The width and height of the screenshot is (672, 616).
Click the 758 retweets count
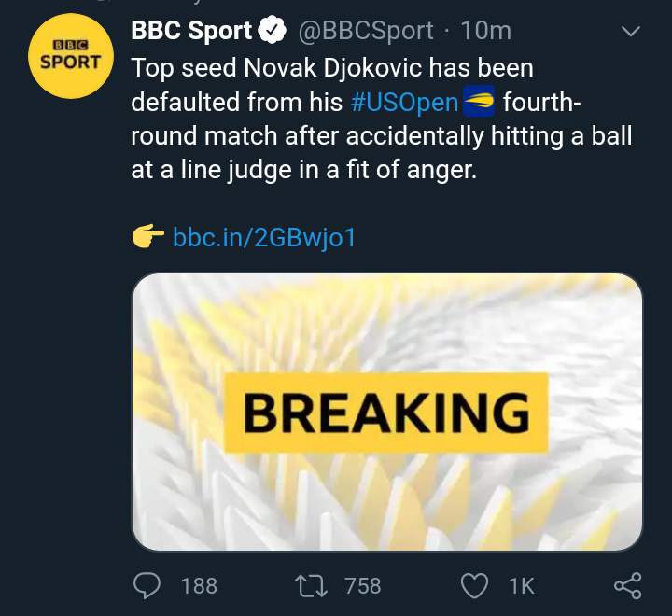[x=362, y=585]
